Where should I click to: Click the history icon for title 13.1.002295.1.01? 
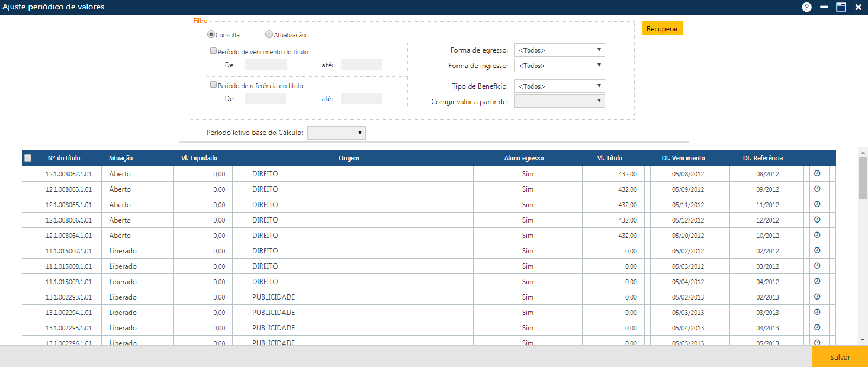point(817,327)
